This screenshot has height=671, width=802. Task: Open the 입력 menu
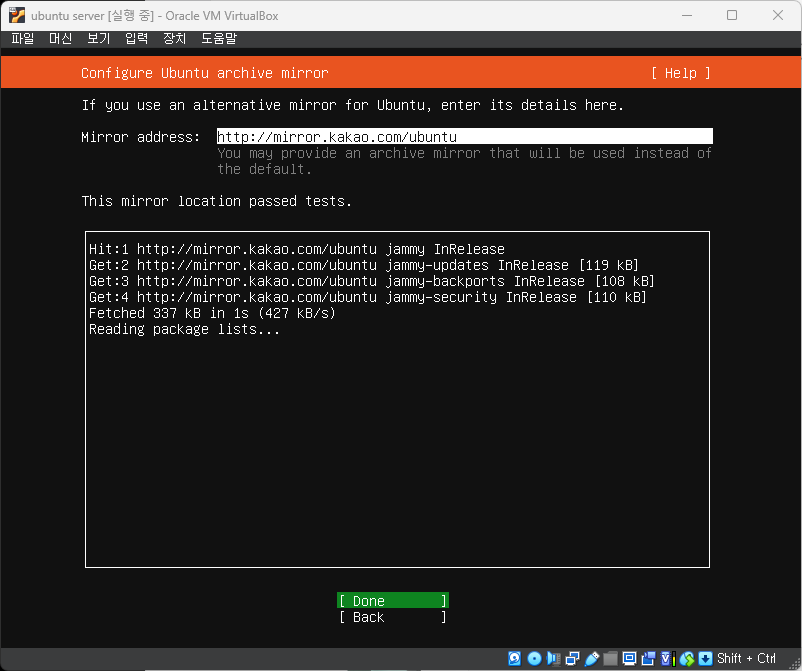[137, 38]
